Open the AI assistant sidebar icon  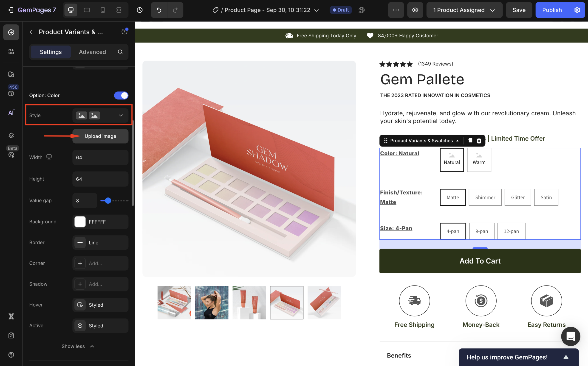[11, 112]
